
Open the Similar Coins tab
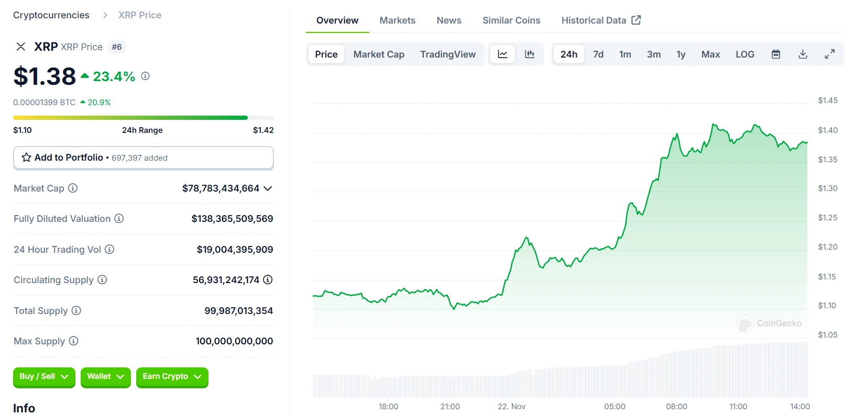coord(511,20)
